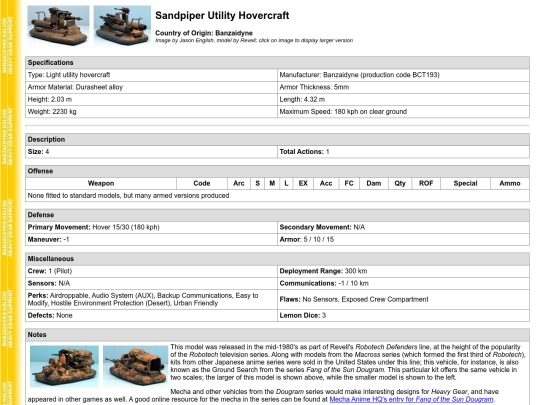
Task: Click the Ammo column header
Action: tap(510, 183)
